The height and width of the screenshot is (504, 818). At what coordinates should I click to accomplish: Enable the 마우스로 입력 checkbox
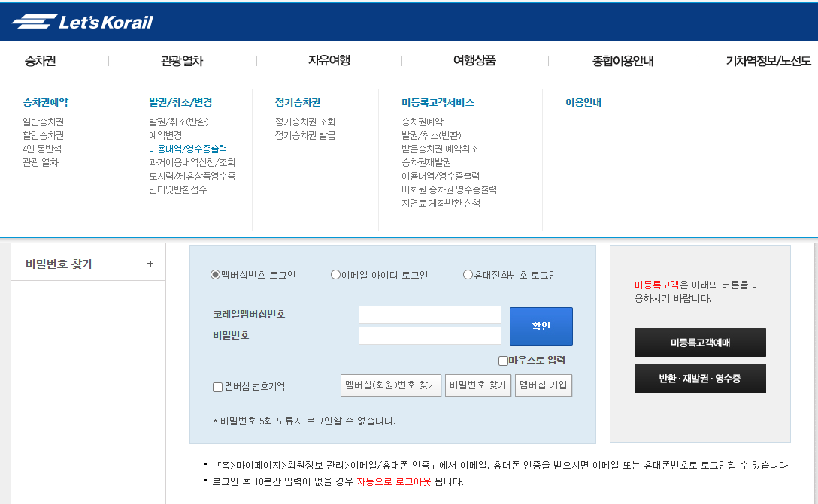pyautogui.click(x=502, y=361)
